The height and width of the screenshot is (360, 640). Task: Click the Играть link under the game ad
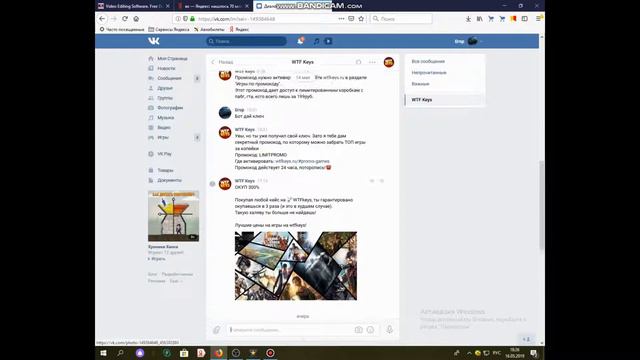tap(157, 259)
